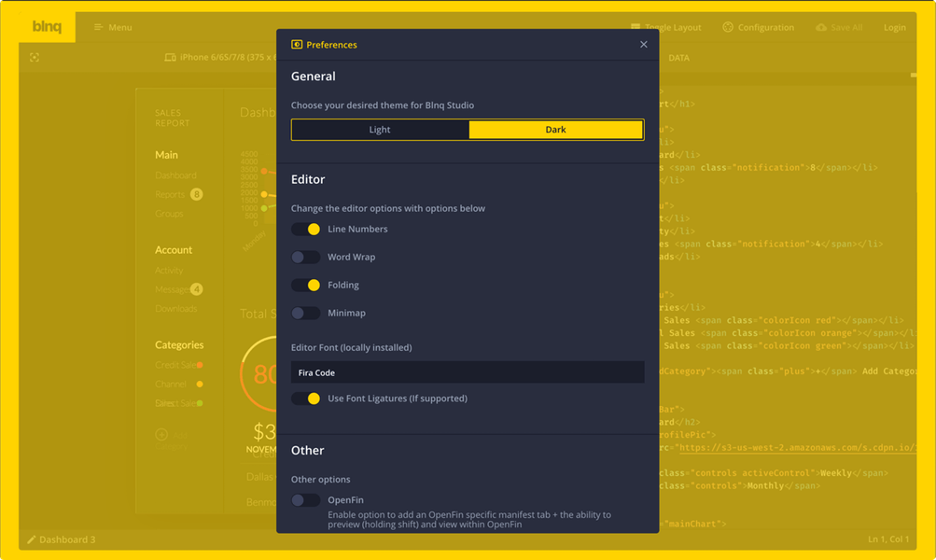
Task: Click Groups in the preview sidebar
Action: pos(169,214)
